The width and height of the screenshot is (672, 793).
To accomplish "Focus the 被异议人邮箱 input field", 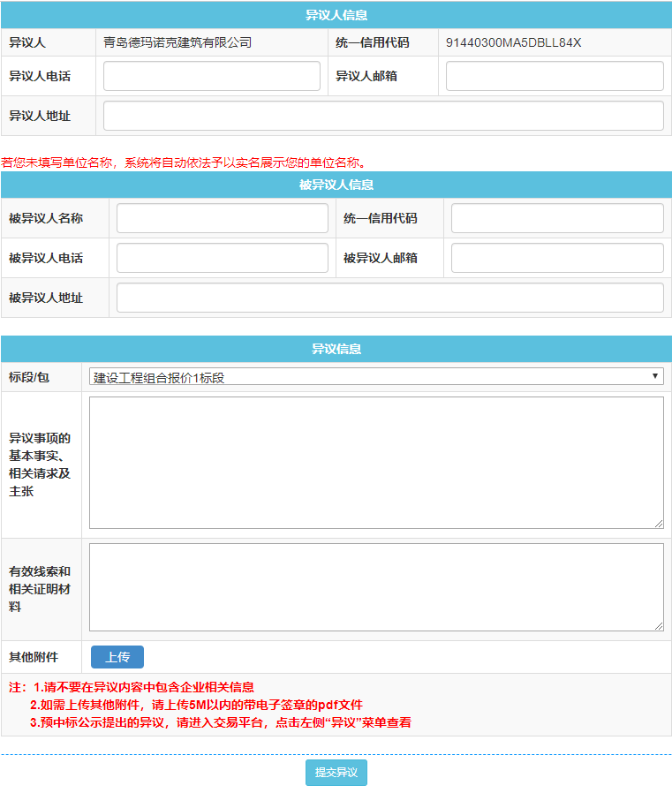I will [556, 258].
